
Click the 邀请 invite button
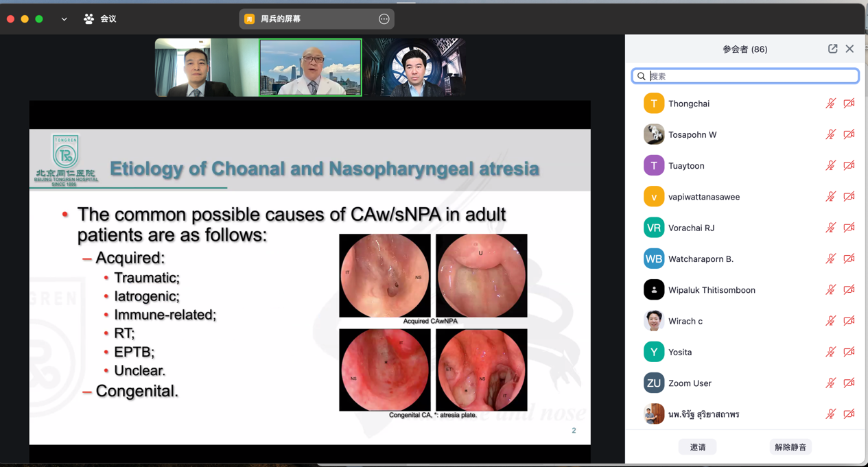coord(697,447)
